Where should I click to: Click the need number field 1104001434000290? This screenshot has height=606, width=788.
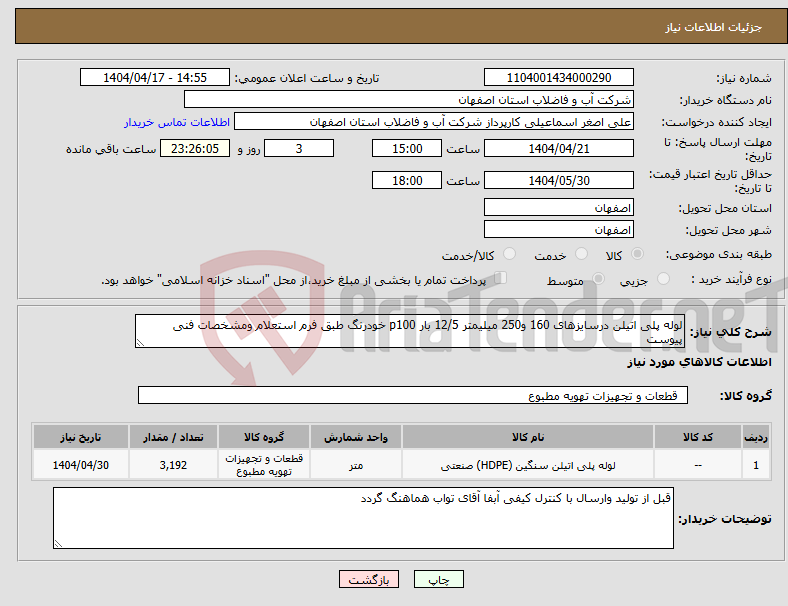click(558, 78)
